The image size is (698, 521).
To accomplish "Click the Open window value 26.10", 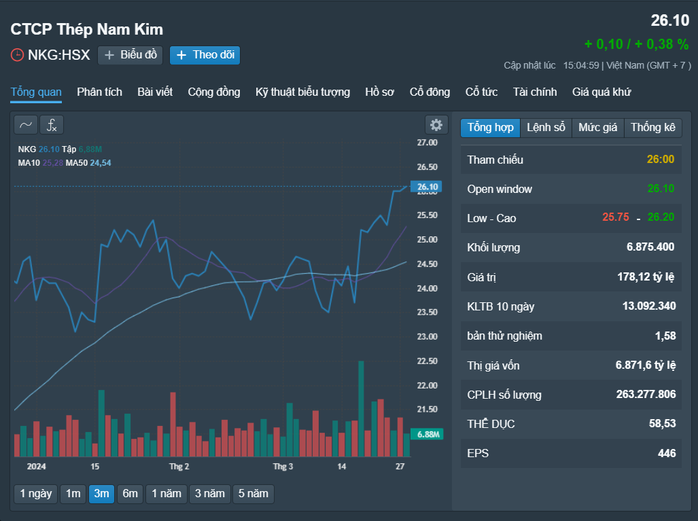I will point(661,188).
